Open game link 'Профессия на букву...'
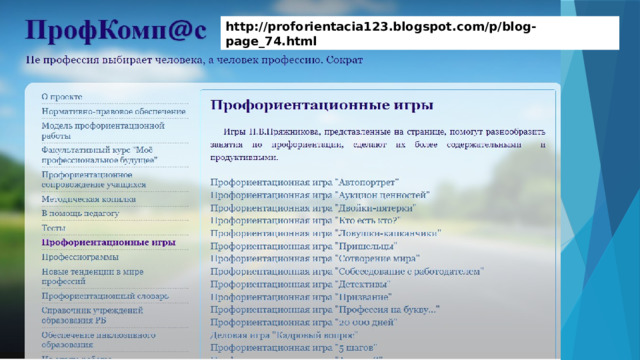This screenshot has width=640, height=360. click(325, 309)
